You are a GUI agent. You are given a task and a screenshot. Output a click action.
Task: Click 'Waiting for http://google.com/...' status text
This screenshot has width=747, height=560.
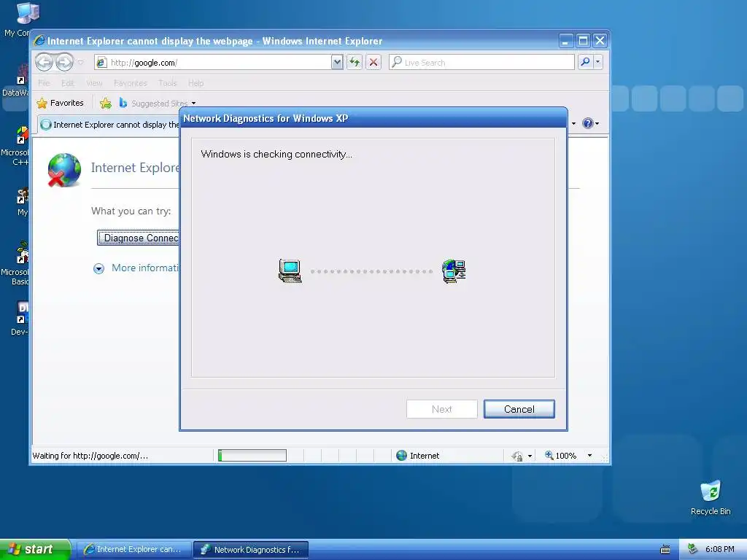(90, 456)
